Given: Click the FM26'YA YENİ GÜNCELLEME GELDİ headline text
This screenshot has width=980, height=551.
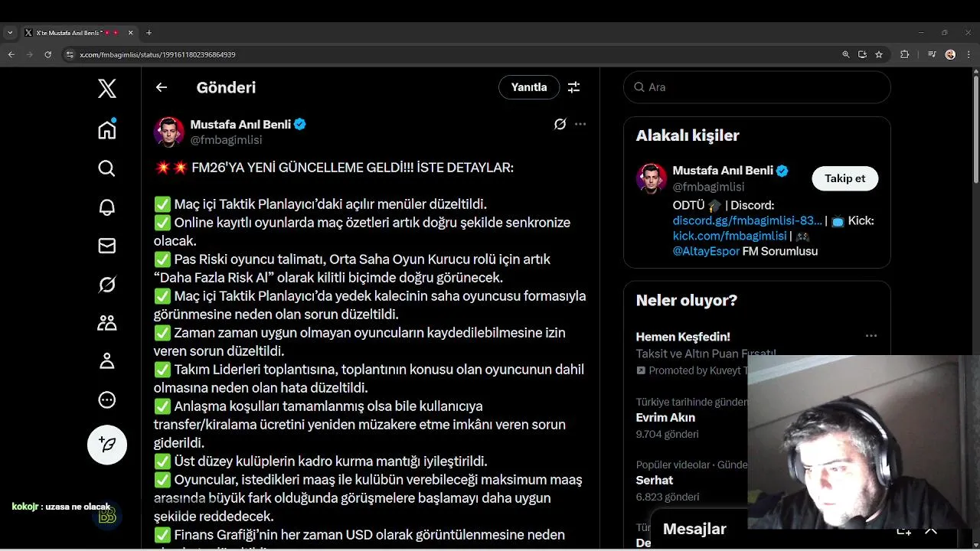Looking at the screenshot, I should point(352,168).
